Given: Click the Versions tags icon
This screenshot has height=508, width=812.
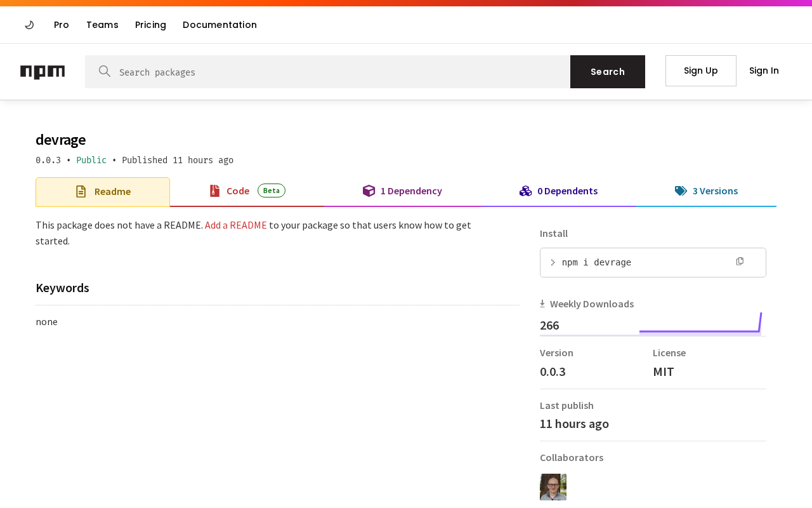Looking at the screenshot, I should (x=681, y=191).
